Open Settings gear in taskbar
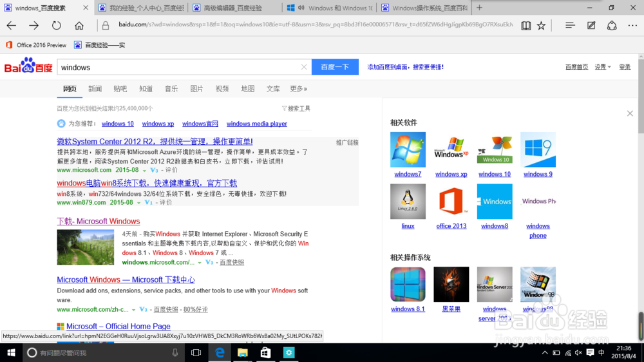This screenshot has width=644, height=362. tap(289, 352)
